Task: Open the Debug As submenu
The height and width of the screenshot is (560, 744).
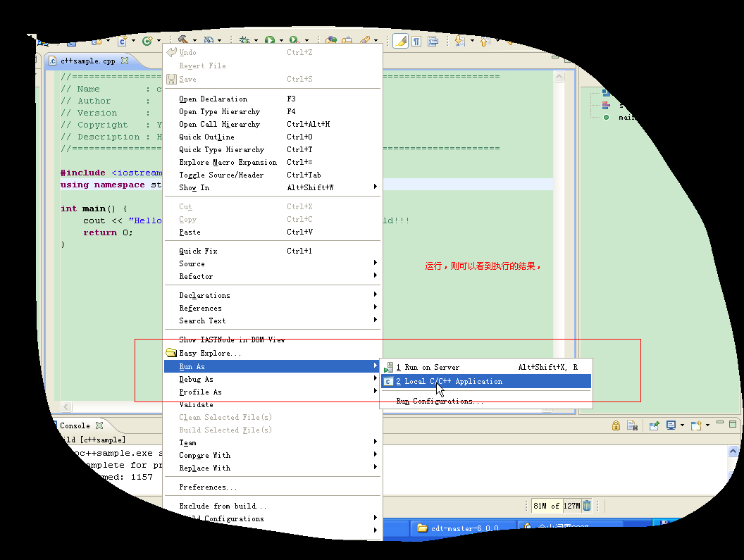Action: tap(273, 379)
